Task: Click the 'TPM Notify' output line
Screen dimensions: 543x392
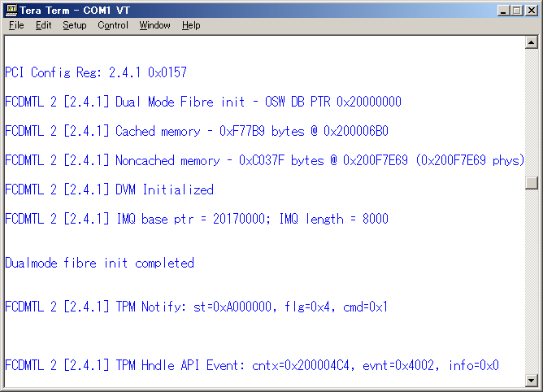Action: pos(197,307)
